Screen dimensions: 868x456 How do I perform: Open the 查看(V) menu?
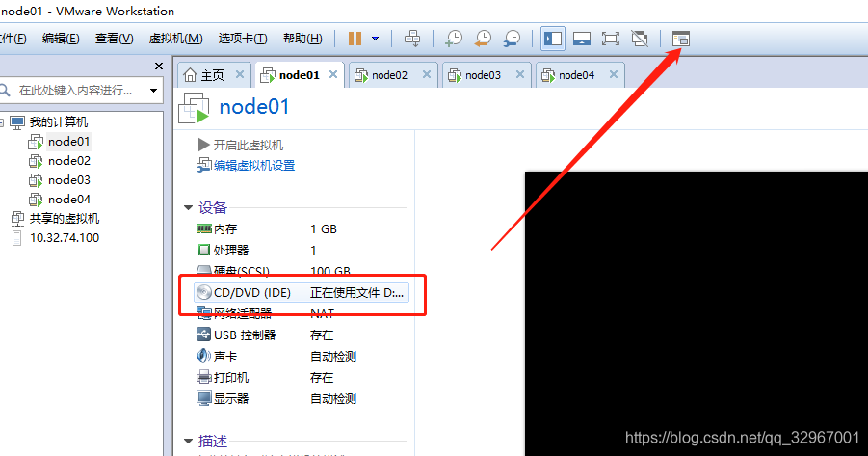pos(114,39)
